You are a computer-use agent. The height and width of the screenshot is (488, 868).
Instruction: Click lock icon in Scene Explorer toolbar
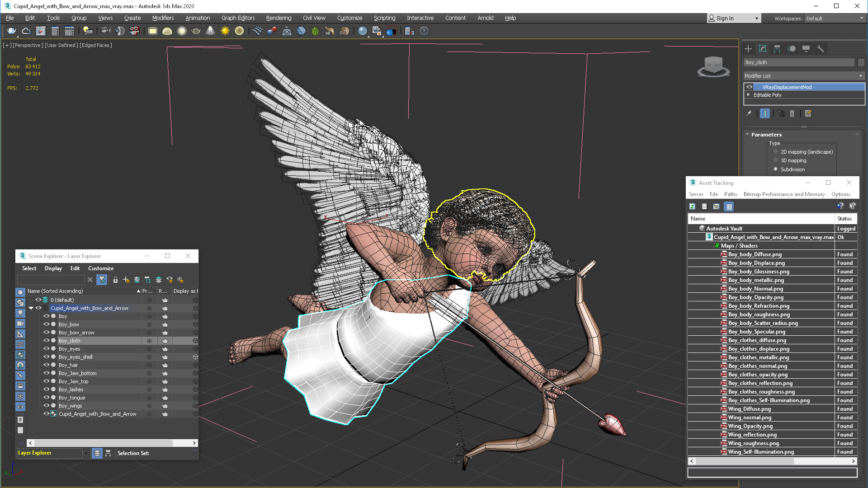click(x=115, y=280)
